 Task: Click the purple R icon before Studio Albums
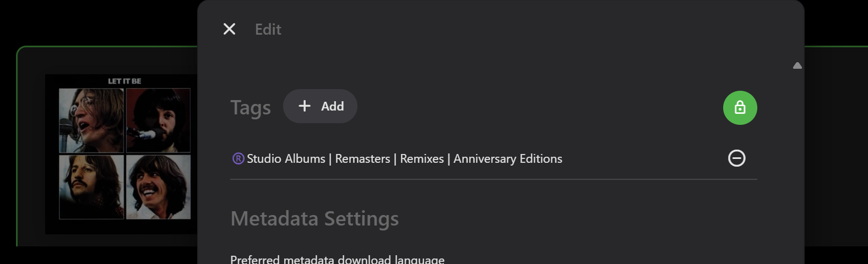pyautogui.click(x=238, y=159)
